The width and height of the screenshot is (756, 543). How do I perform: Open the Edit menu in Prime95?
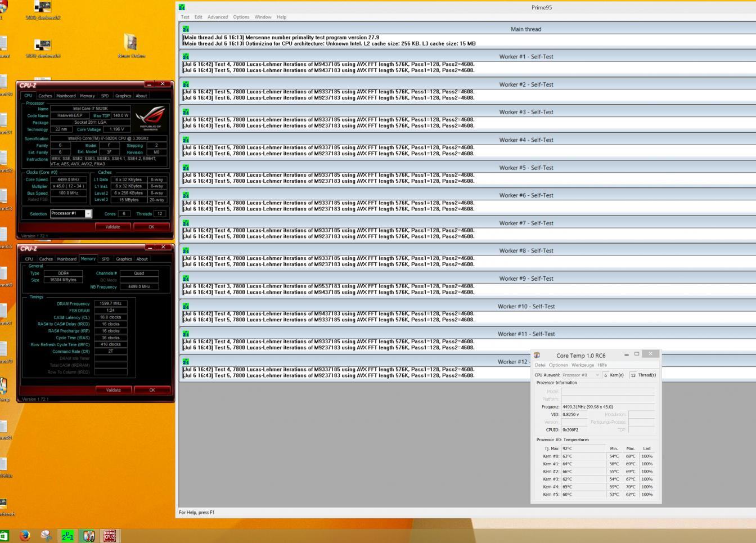pyautogui.click(x=198, y=17)
